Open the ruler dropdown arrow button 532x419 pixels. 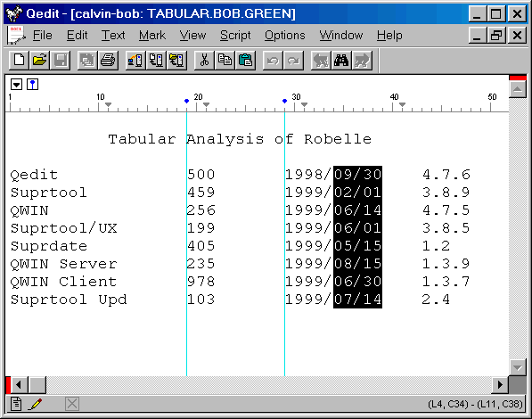coord(16,84)
